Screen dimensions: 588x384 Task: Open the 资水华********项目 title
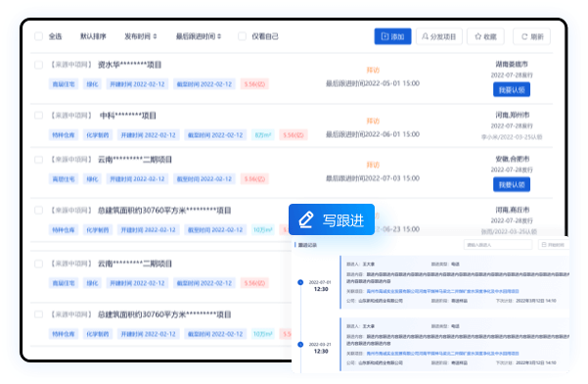[x=130, y=65]
